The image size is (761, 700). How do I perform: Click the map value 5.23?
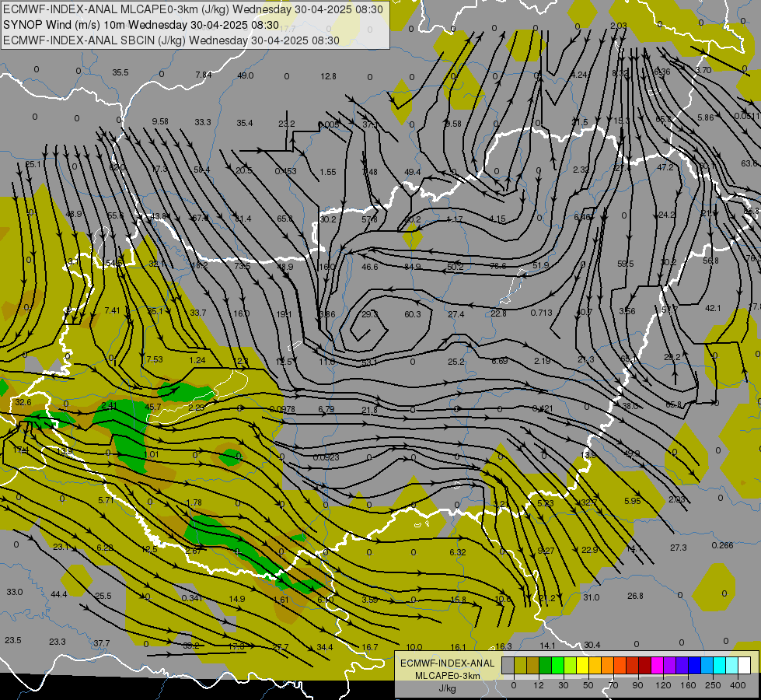[x=546, y=502]
